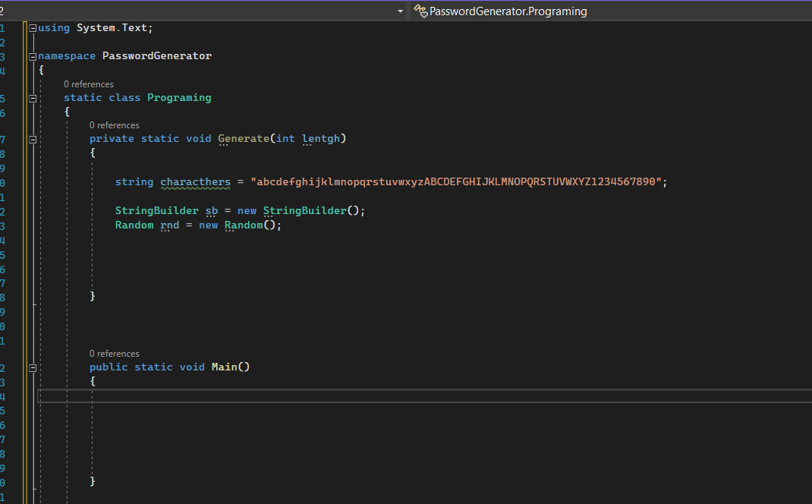
Task: Click the PasswordGenerator namespace name in the code
Action: [157, 56]
